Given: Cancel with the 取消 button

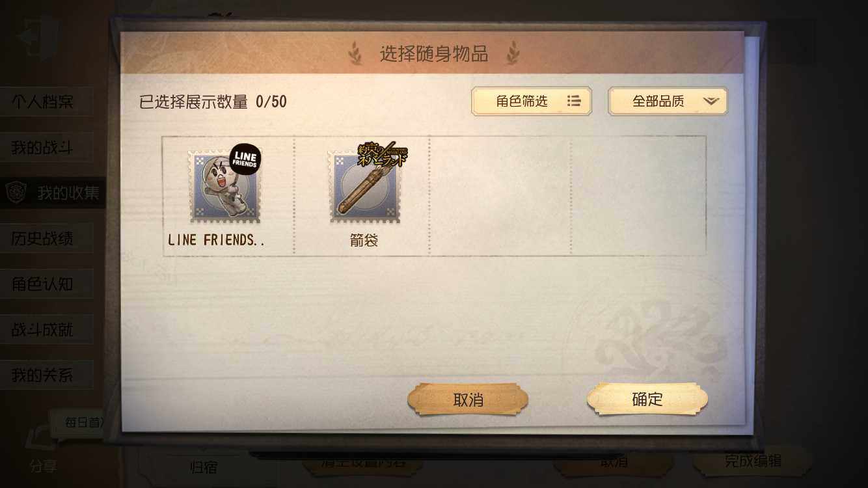Looking at the screenshot, I should [x=468, y=400].
